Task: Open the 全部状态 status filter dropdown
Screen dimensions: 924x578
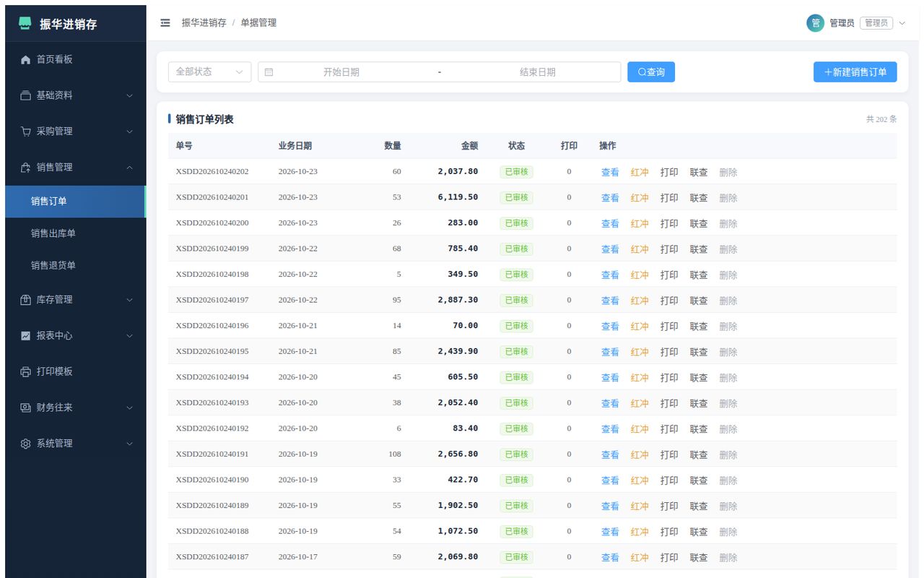Action: pos(209,72)
